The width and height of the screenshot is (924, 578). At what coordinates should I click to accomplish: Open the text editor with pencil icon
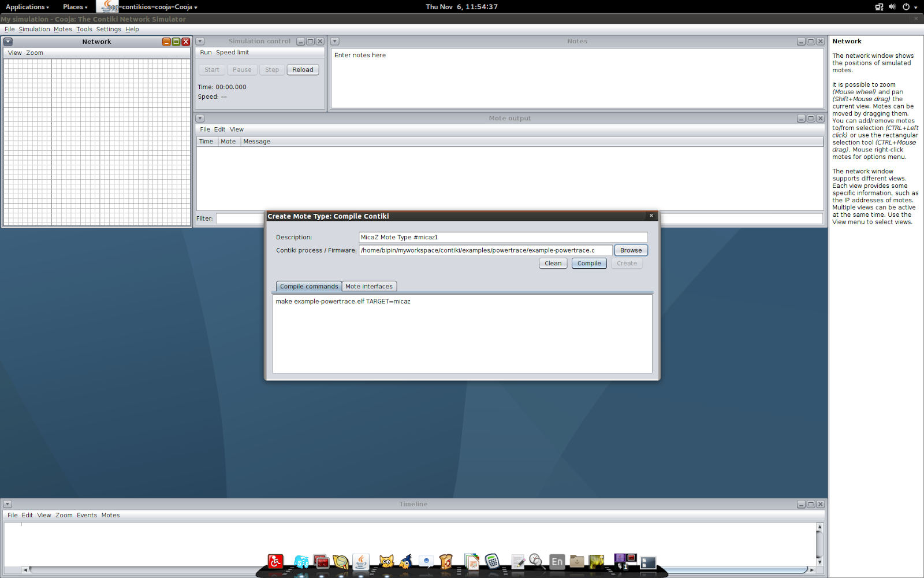tap(518, 561)
